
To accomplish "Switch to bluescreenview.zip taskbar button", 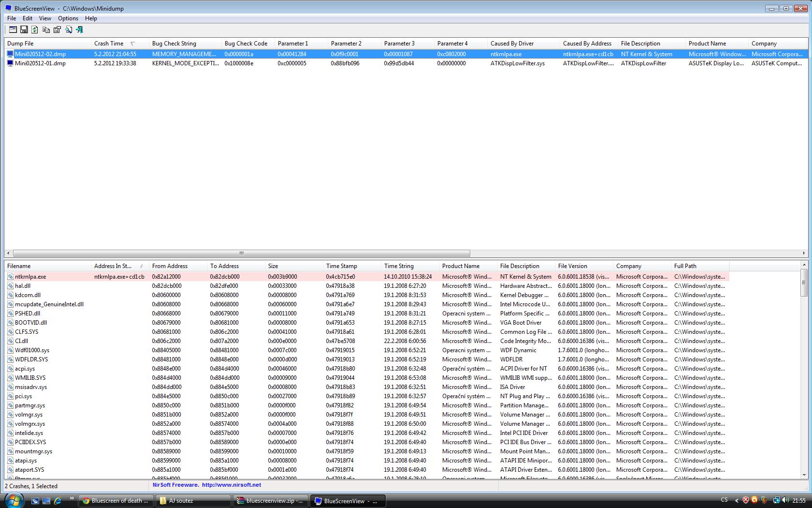I will coord(270,501).
